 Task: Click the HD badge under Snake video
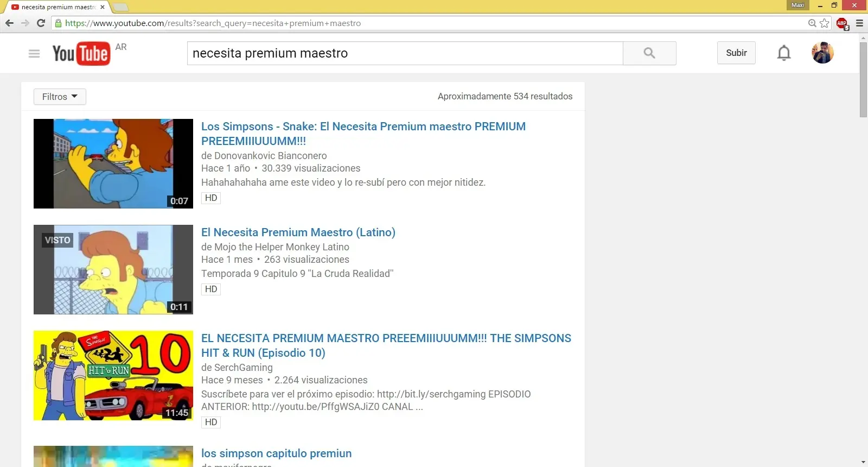coord(211,198)
